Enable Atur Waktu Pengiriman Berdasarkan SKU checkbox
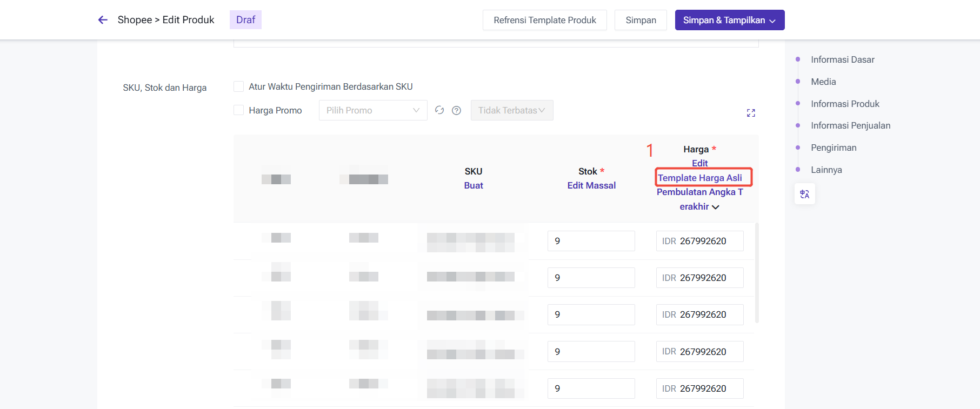980x409 pixels. (238, 86)
